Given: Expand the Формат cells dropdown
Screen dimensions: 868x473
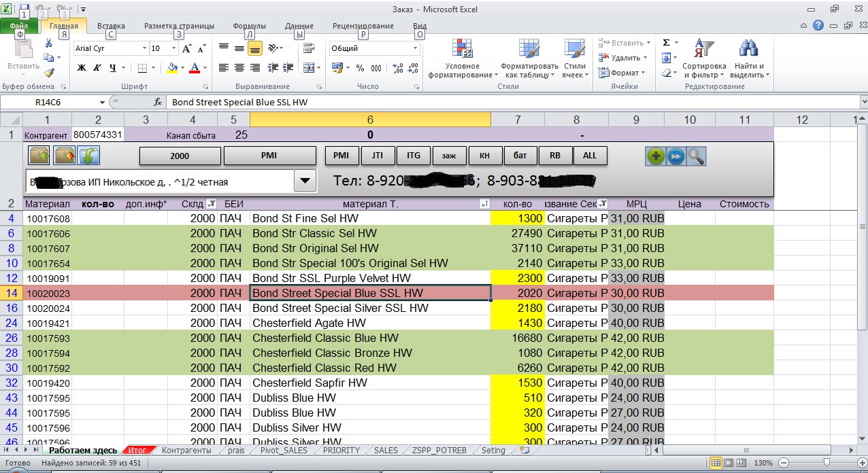Looking at the screenshot, I should (644, 73).
